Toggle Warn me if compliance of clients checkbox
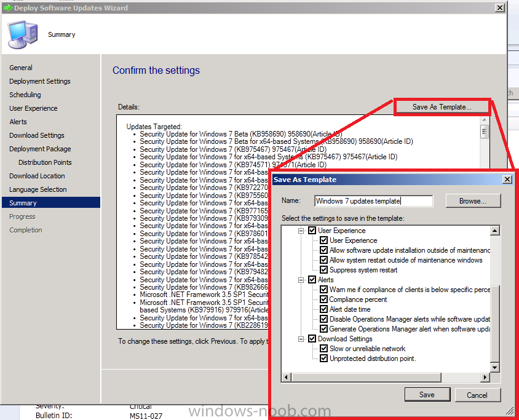The image size is (519, 420). point(323,290)
